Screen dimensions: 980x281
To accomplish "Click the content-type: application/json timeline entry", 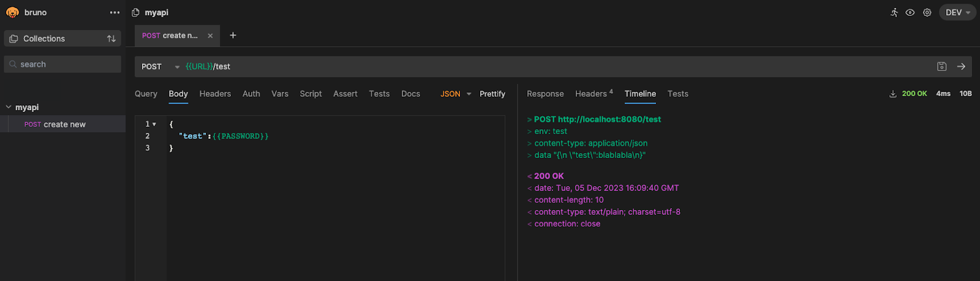I will (x=587, y=143).
